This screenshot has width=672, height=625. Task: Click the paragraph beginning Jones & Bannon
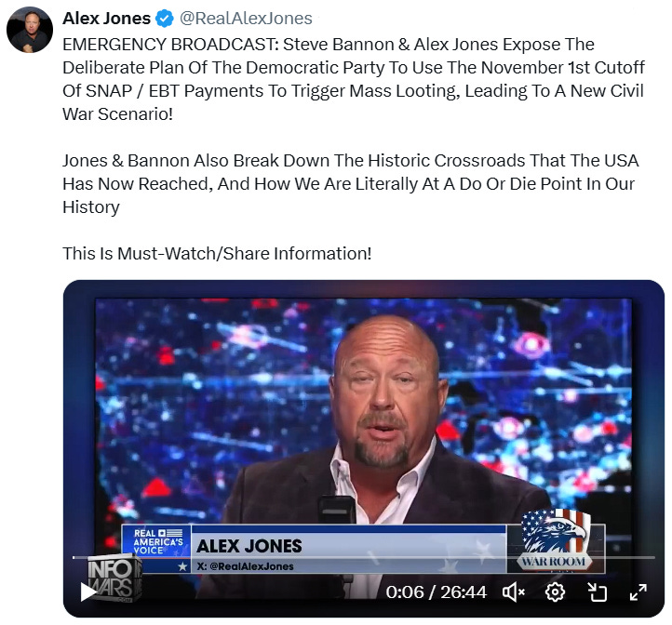(351, 184)
